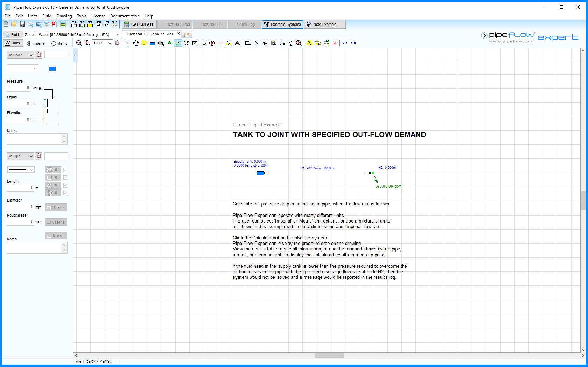Image resolution: width=588 pixels, height=367 pixels.
Task: Select the Add Pipe tool
Action: [178, 43]
